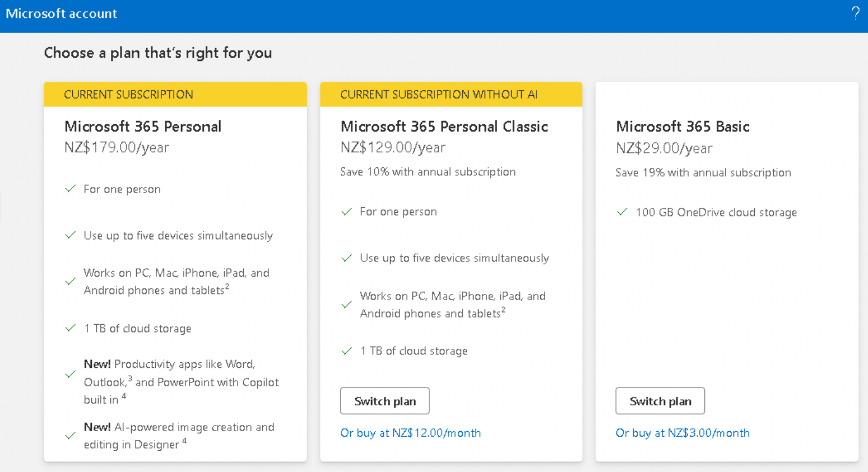This screenshot has width=868, height=472.
Task: Click the Choose a plan that's right heading
Action: pyautogui.click(x=158, y=53)
